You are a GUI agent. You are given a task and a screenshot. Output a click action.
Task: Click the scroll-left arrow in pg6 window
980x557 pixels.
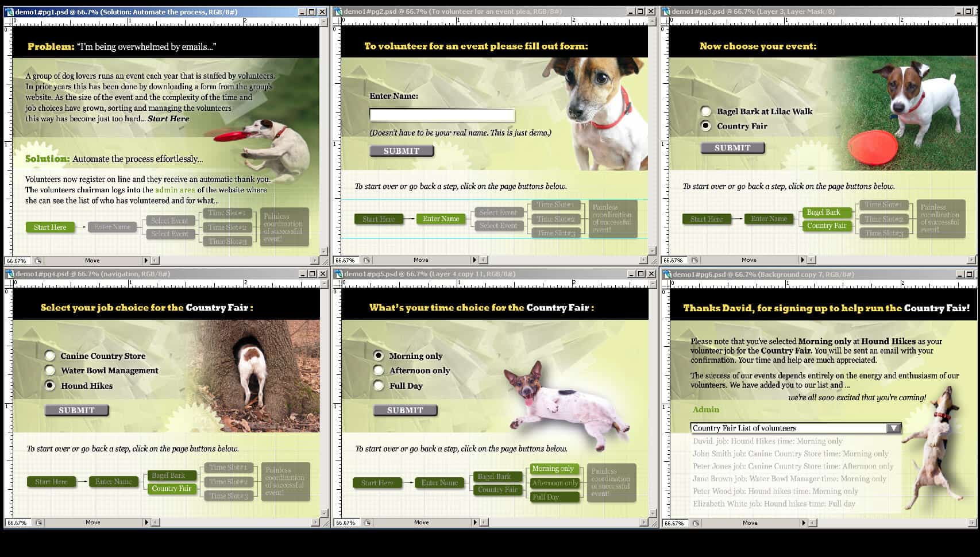[812, 523]
